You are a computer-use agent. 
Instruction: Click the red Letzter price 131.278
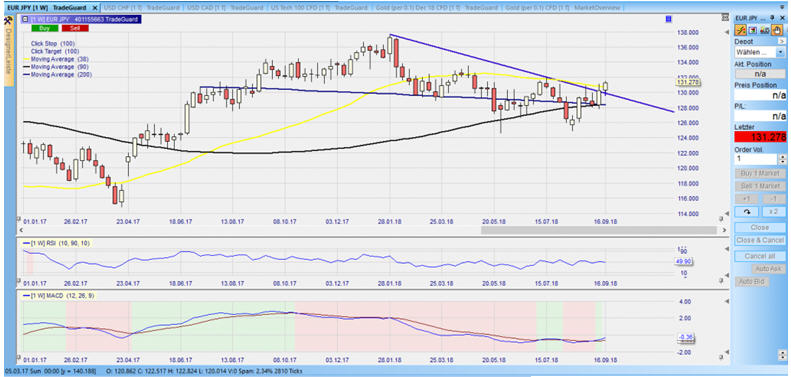[760, 137]
